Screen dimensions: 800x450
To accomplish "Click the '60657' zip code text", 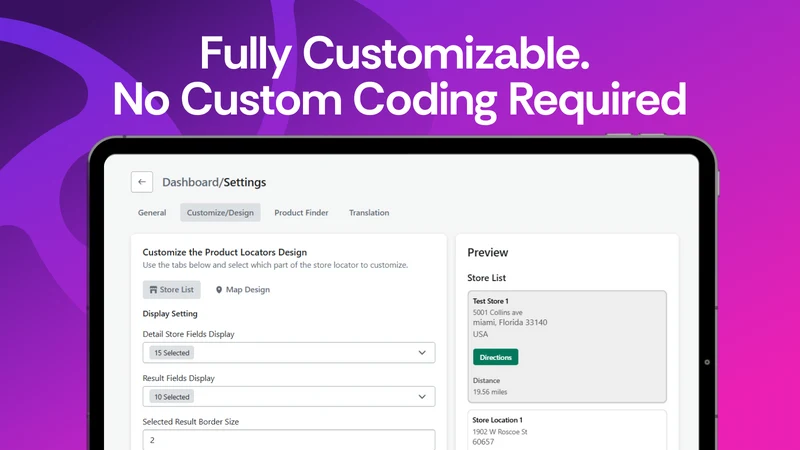I will [x=483, y=442].
